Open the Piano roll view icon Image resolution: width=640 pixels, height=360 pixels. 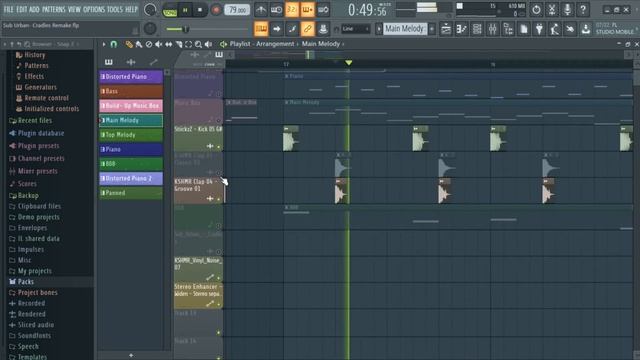tap(462, 29)
